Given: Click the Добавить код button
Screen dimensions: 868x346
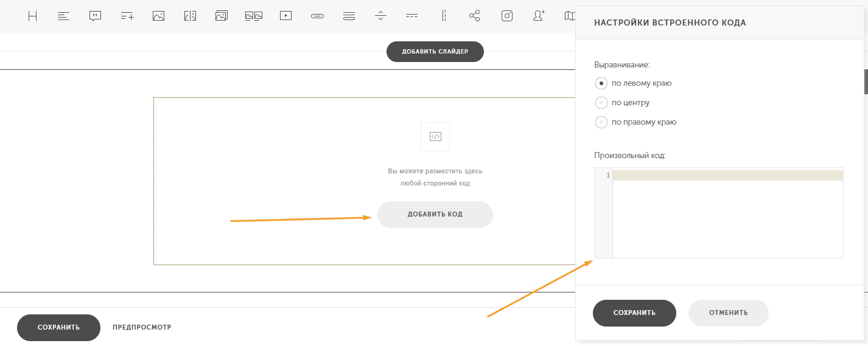Looking at the screenshot, I should 435,215.
